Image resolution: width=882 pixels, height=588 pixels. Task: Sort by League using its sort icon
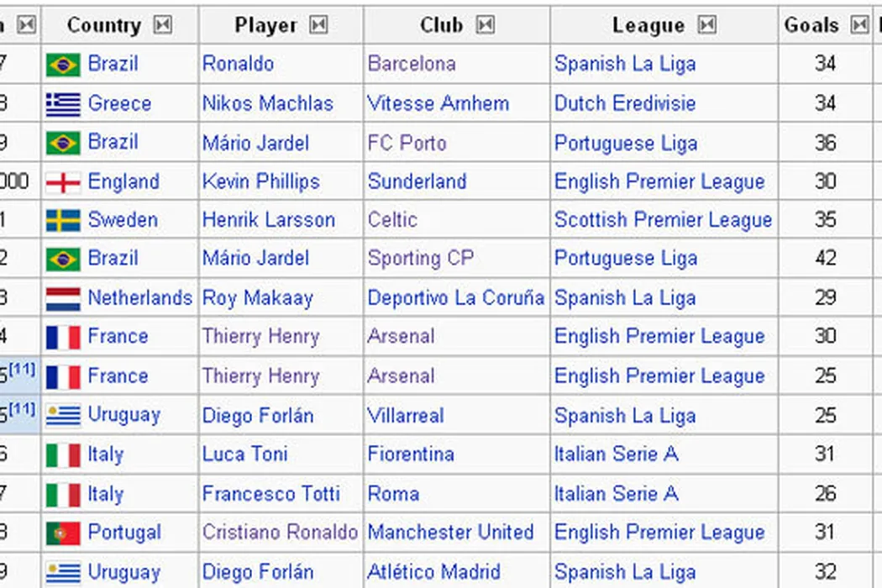(x=707, y=25)
